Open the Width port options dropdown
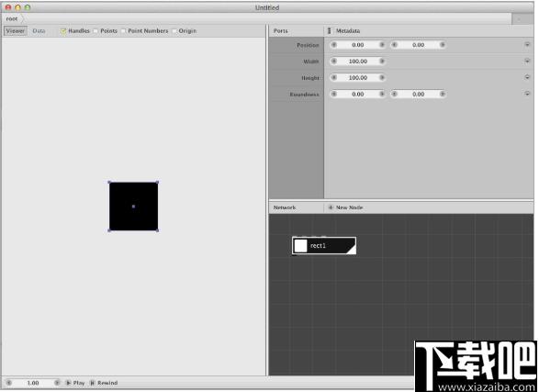Image resolution: width=539 pixels, height=392 pixels. pos(527,62)
